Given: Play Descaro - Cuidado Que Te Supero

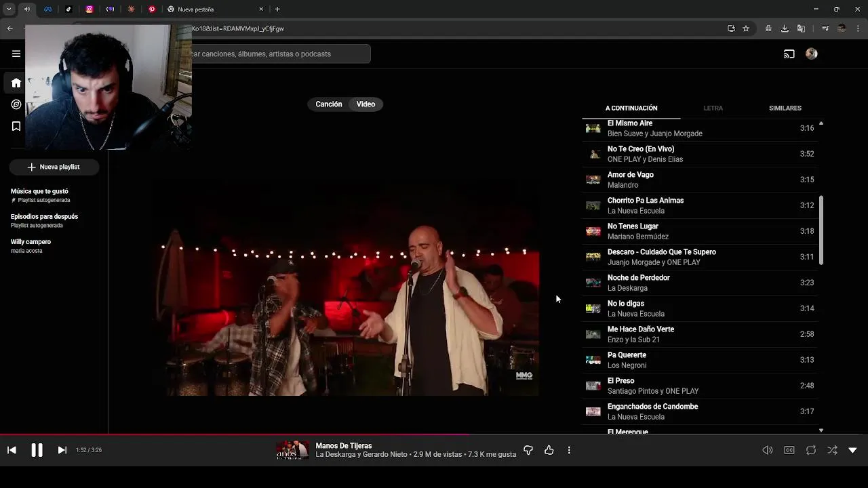Looking at the screenshot, I should pyautogui.click(x=701, y=257).
